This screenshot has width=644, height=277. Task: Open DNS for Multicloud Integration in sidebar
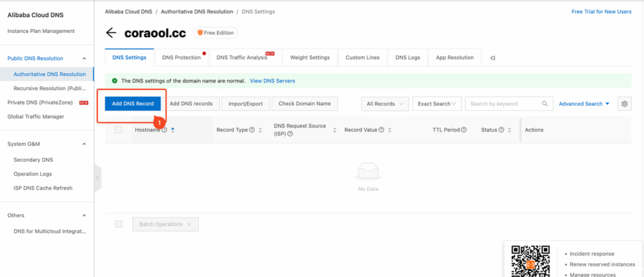point(50,232)
